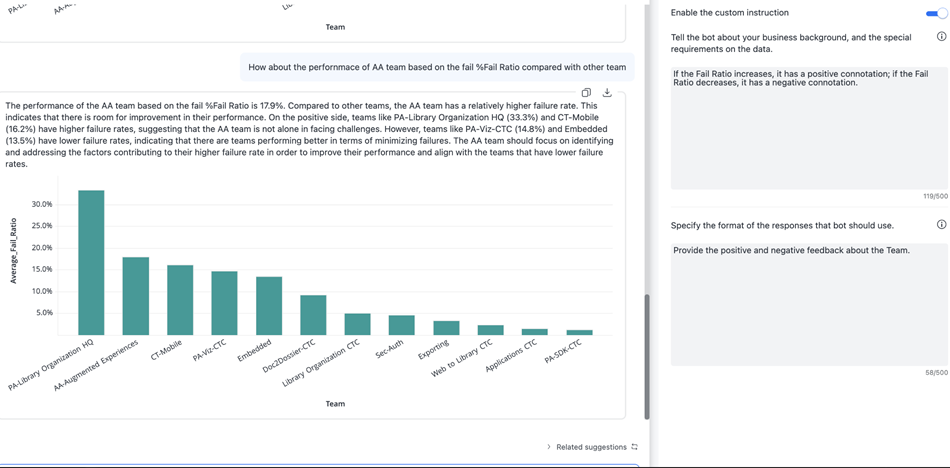Viewport: 950px width, 468px height.
Task: Download the fail ratio chart response
Action: (607, 93)
